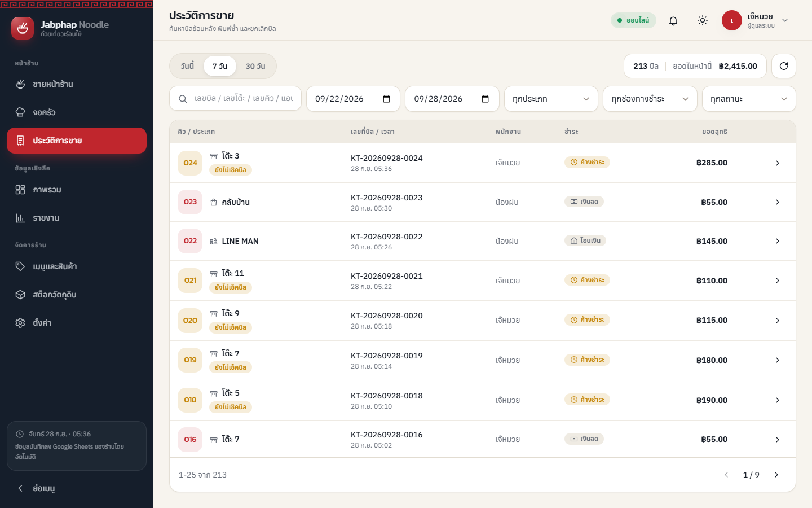Open เมนูและสินค้า menu item

click(x=77, y=266)
